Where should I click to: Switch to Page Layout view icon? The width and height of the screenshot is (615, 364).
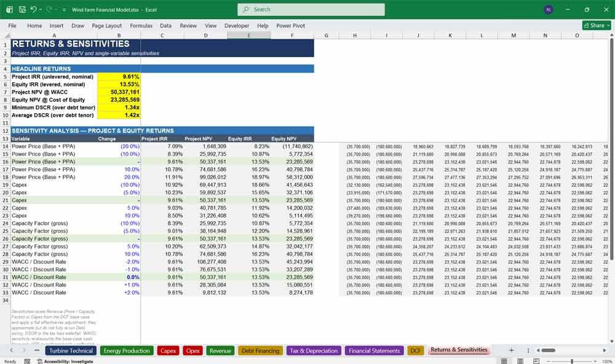(520, 362)
